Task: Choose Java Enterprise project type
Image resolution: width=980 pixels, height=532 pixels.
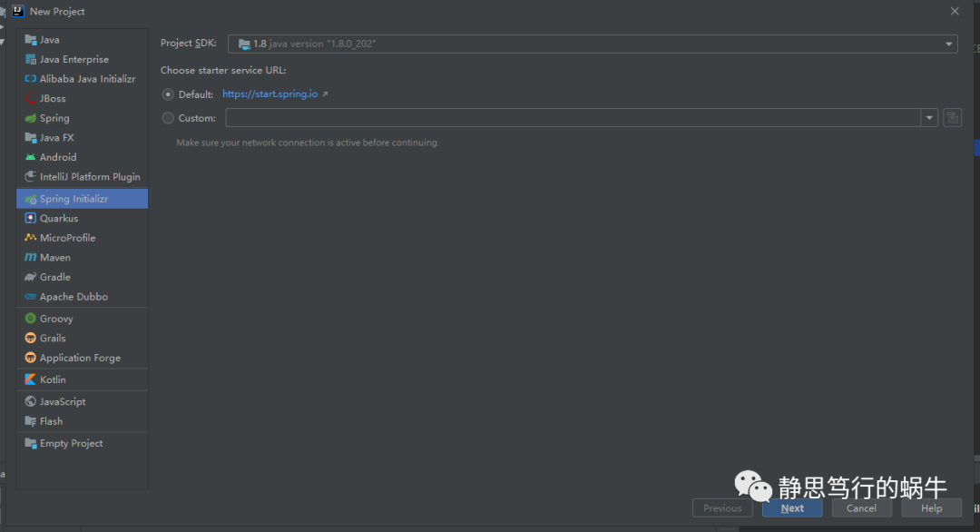Action: point(82,59)
